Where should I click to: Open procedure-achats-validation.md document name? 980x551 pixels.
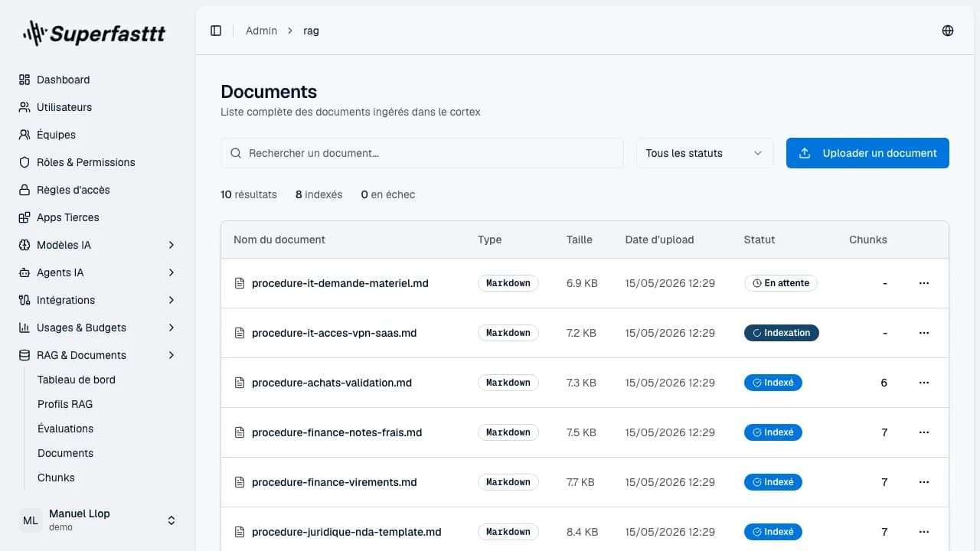332,383
